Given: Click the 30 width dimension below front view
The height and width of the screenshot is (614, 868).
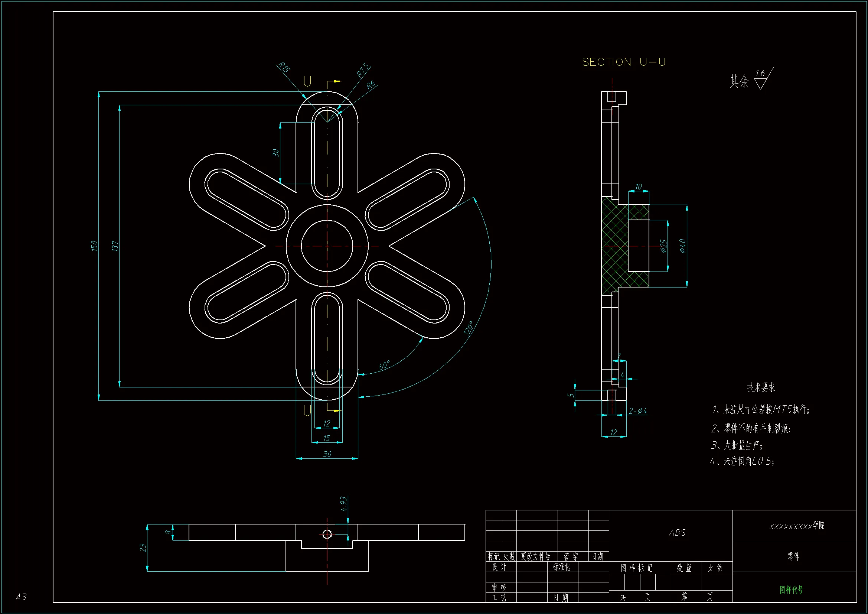Looking at the screenshot, I should pos(327,454).
